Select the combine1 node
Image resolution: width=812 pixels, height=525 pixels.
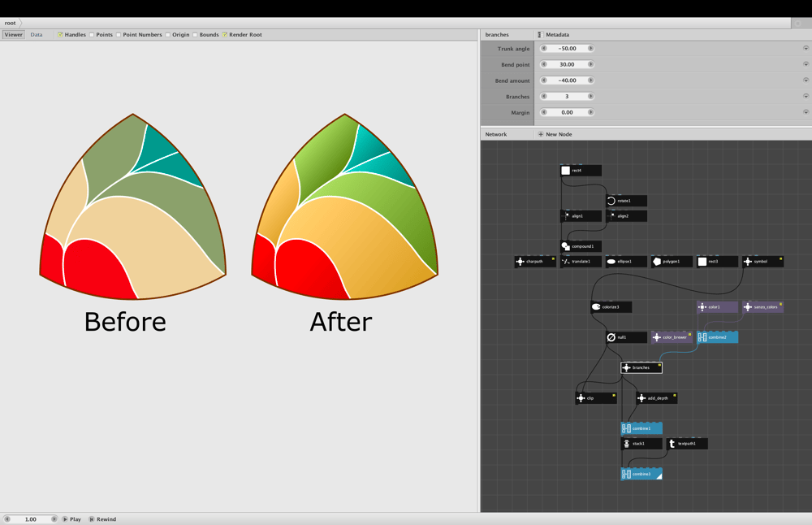pyautogui.click(x=641, y=428)
